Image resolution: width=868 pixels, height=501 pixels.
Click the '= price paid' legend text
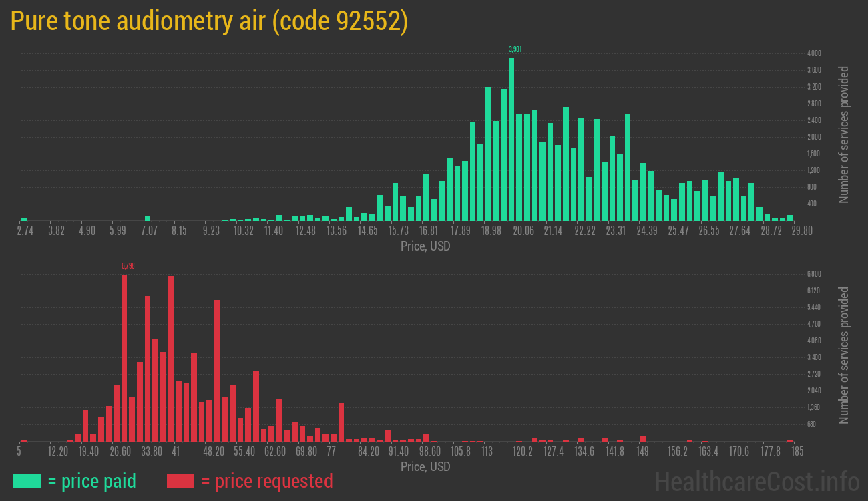(92, 481)
